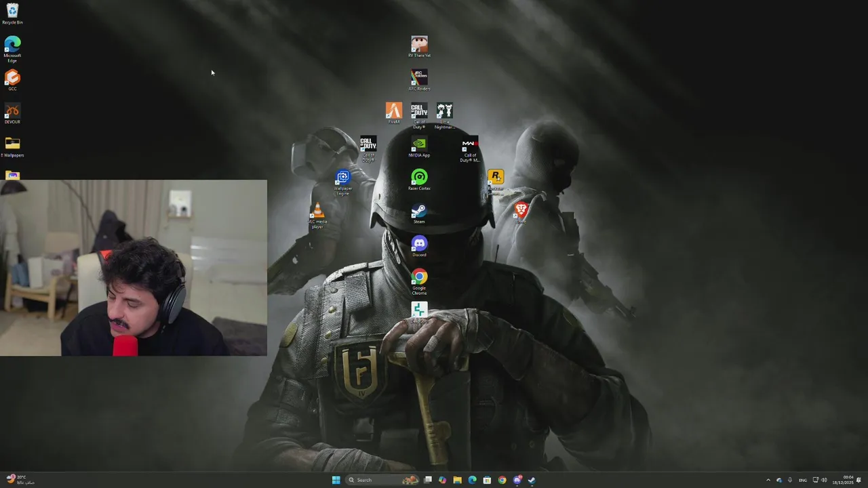Select the Wallpapers folder on desktop
This screenshot has height=488, width=868.
coord(12,146)
